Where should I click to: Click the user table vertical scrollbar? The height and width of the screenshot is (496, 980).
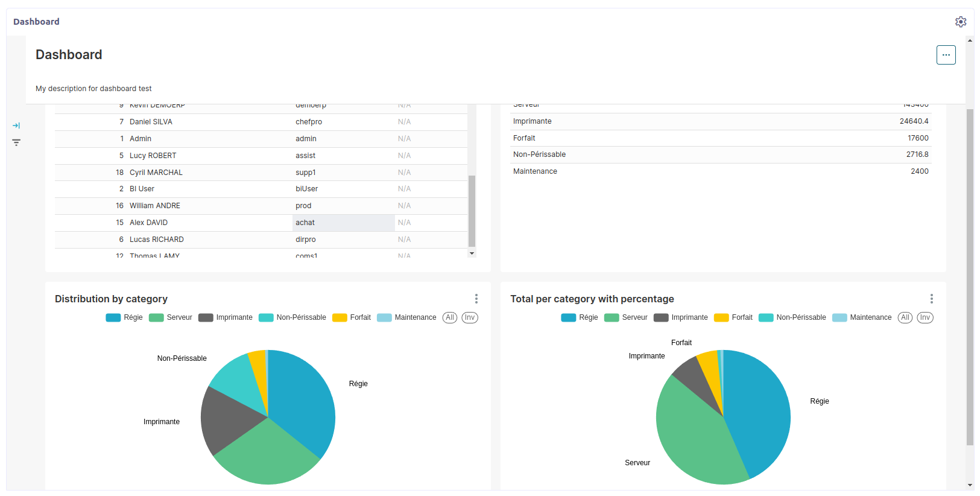(472, 211)
